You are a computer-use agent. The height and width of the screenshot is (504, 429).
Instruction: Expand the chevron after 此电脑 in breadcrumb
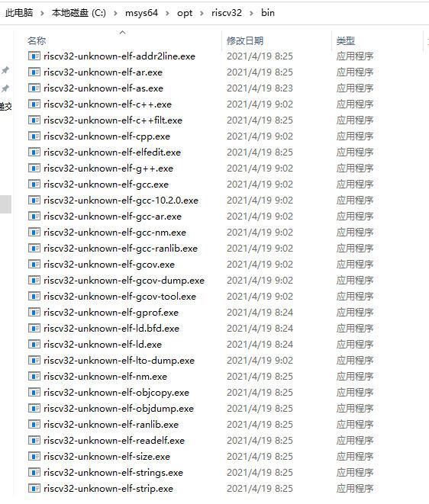point(42,13)
